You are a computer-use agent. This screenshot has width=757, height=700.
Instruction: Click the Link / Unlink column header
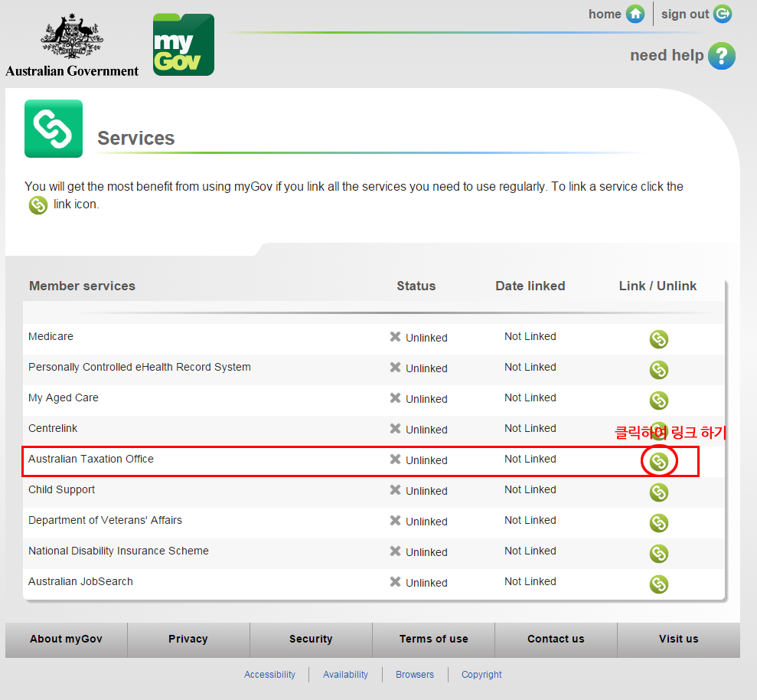(x=657, y=286)
